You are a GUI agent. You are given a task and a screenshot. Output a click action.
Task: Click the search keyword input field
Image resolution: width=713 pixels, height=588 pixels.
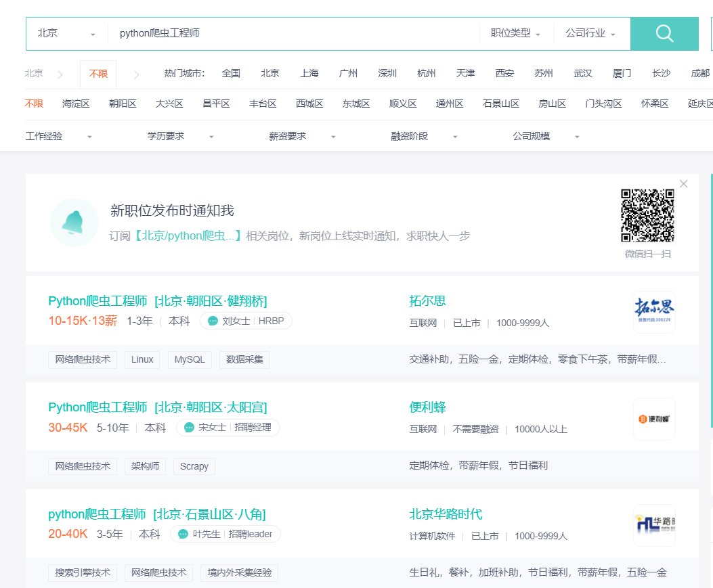[x=293, y=34]
